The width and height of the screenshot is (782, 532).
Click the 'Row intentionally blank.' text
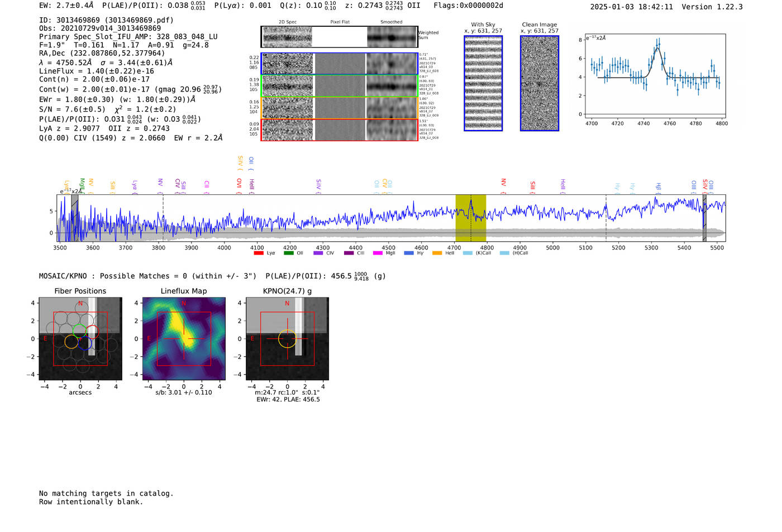(91, 502)
